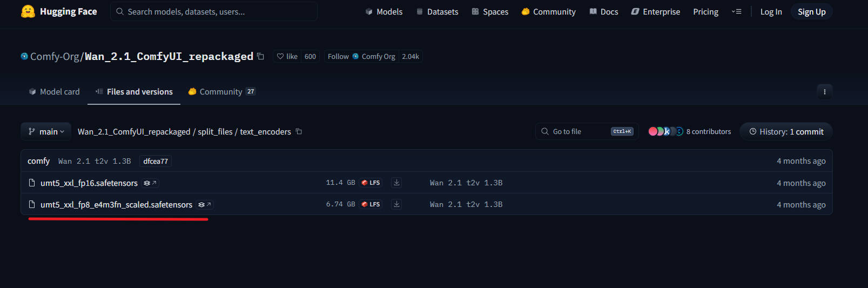The height and width of the screenshot is (288, 868).
Task: Open the Enterprise page
Action: click(x=656, y=11)
